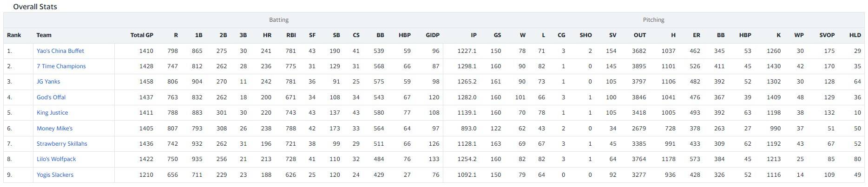Select the SVOP column header

point(827,35)
